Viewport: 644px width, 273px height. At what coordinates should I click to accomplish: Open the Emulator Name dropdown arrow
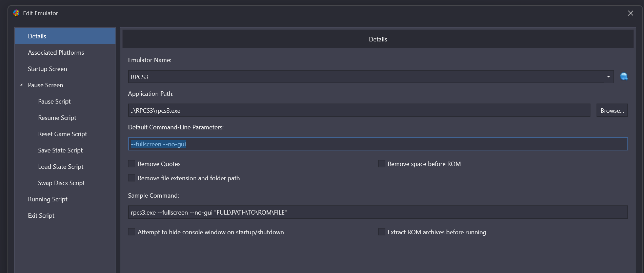608,77
